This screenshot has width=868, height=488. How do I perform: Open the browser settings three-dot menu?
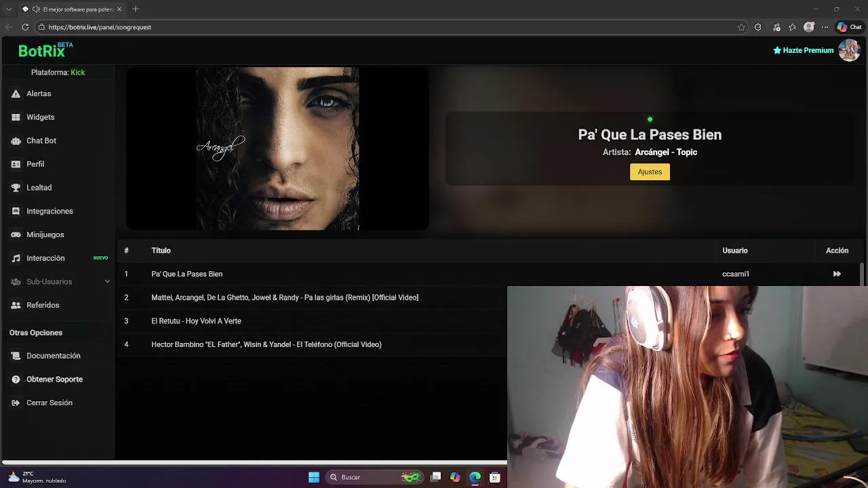point(825,27)
